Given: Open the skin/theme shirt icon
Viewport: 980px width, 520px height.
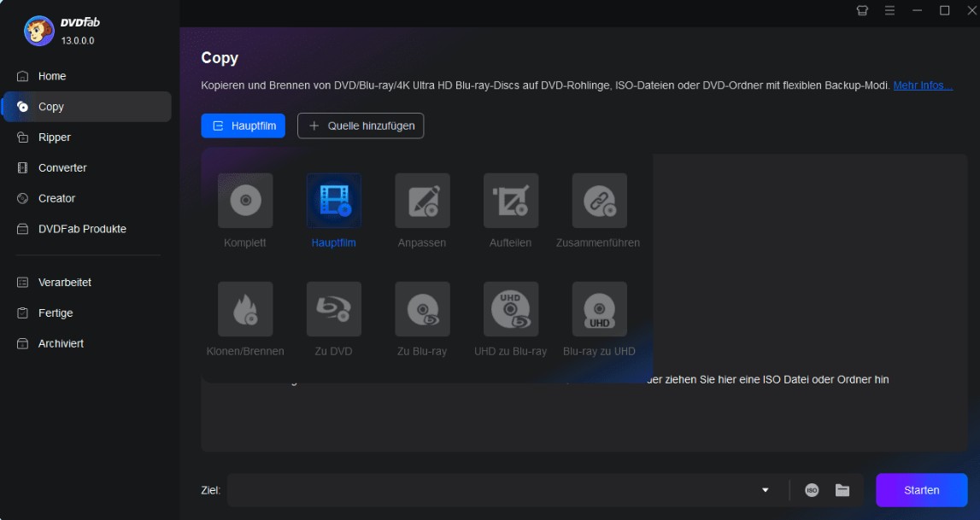Looking at the screenshot, I should coord(862,10).
